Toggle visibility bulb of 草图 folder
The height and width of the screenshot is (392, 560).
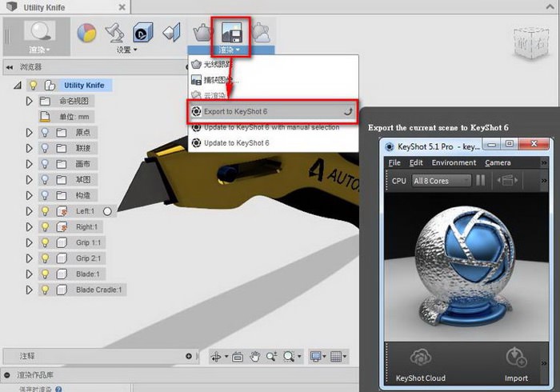click(x=45, y=179)
